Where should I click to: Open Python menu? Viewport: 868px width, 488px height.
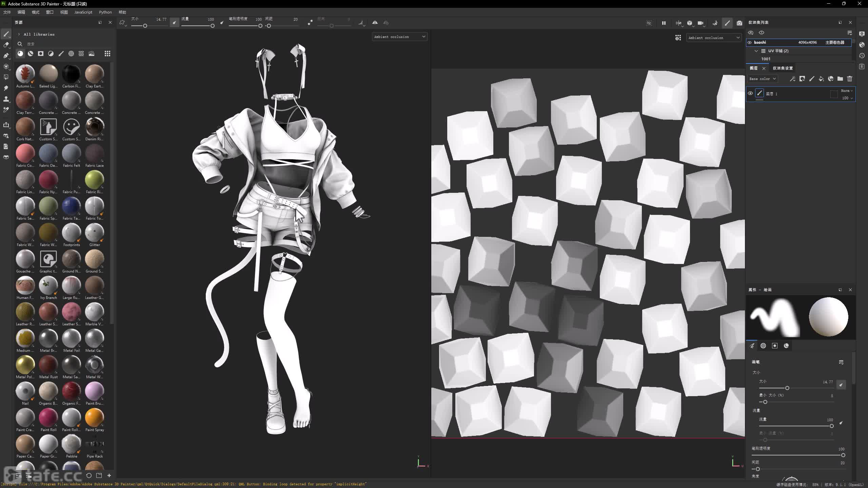click(105, 12)
